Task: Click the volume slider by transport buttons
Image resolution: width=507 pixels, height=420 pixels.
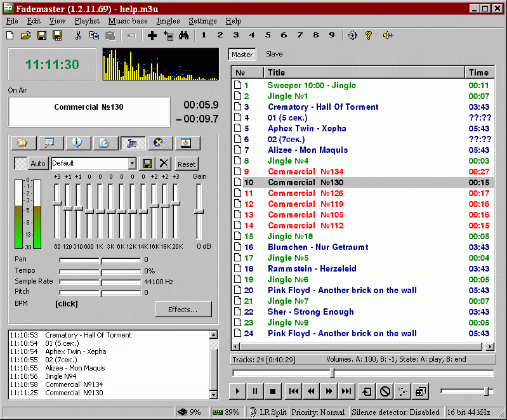Action: coord(467,391)
